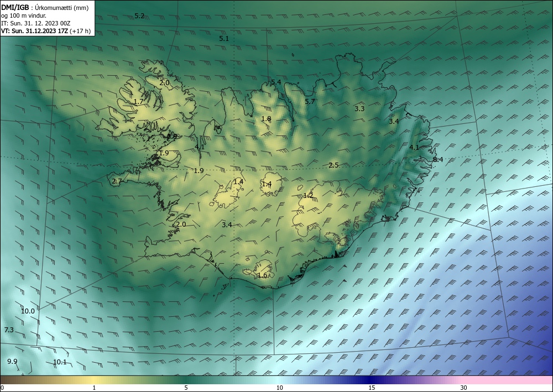
Task: Click the color scale tick label '30'
Action: [464, 388]
